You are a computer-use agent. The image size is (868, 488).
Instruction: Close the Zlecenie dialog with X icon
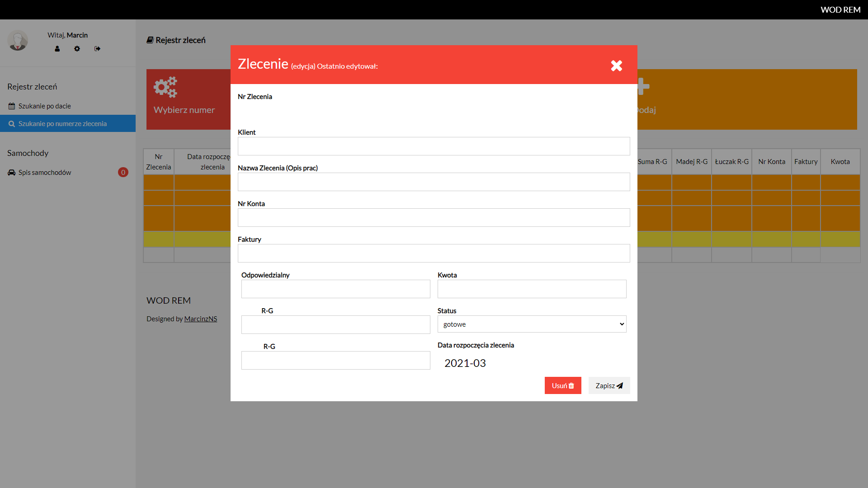(616, 66)
